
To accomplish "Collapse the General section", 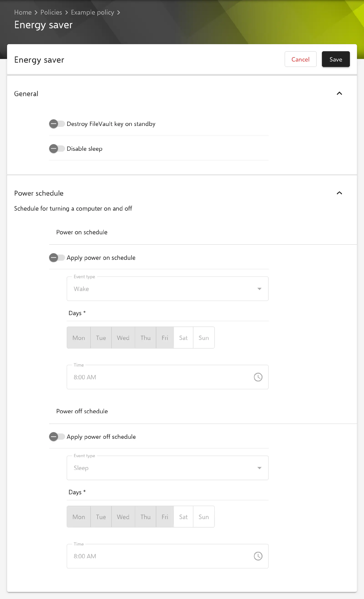I will pyautogui.click(x=339, y=93).
